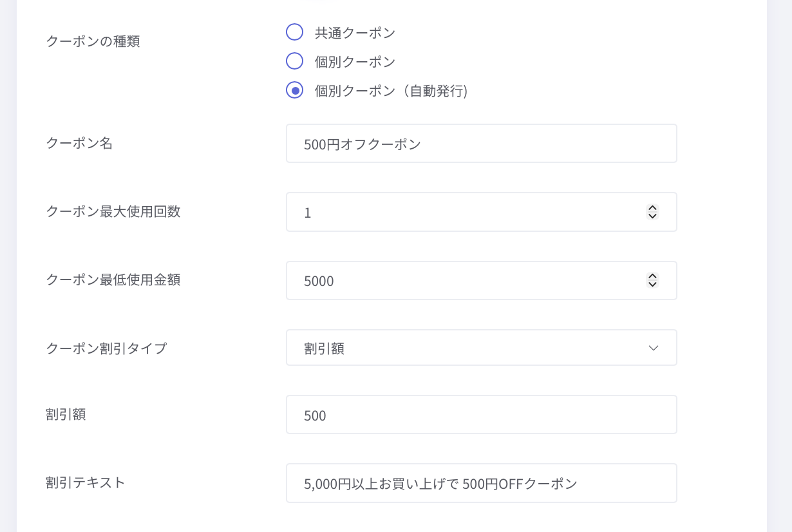Increase クーポン最大使用回数 with up arrow
The height and width of the screenshot is (532, 792).
652,208
